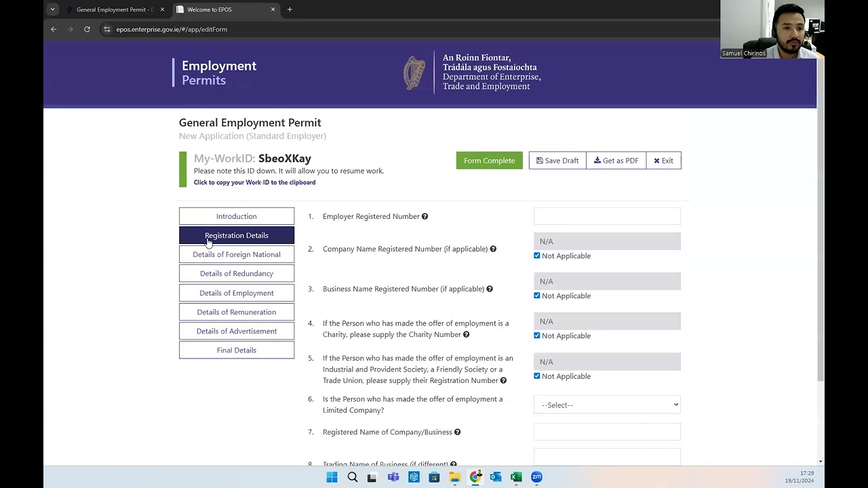Open Microsoft Store from taskbar
The height and width of the screenshot is (488, 868).
[434, 477]
